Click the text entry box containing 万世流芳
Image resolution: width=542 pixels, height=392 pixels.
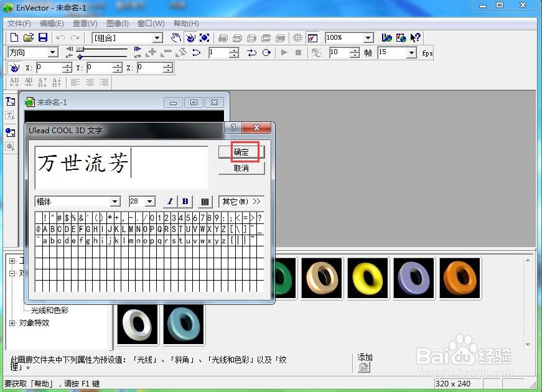tap(121, 167)
